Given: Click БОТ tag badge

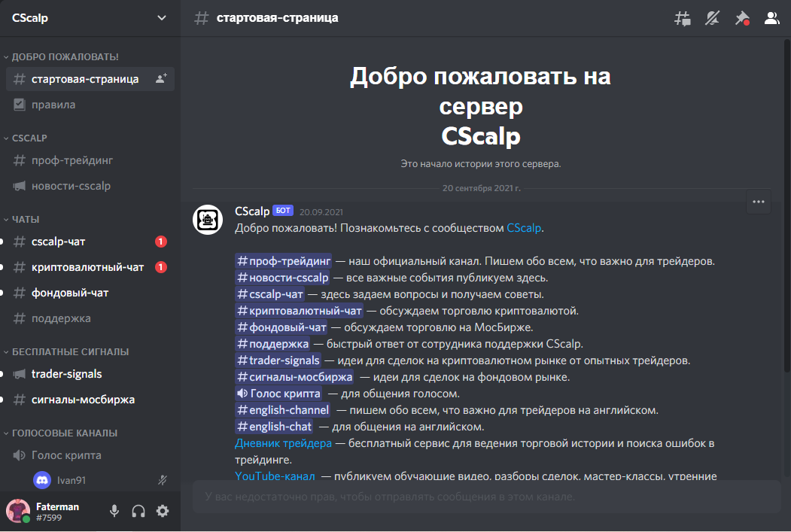Looking at the screenshot, I should pos(283,210).
